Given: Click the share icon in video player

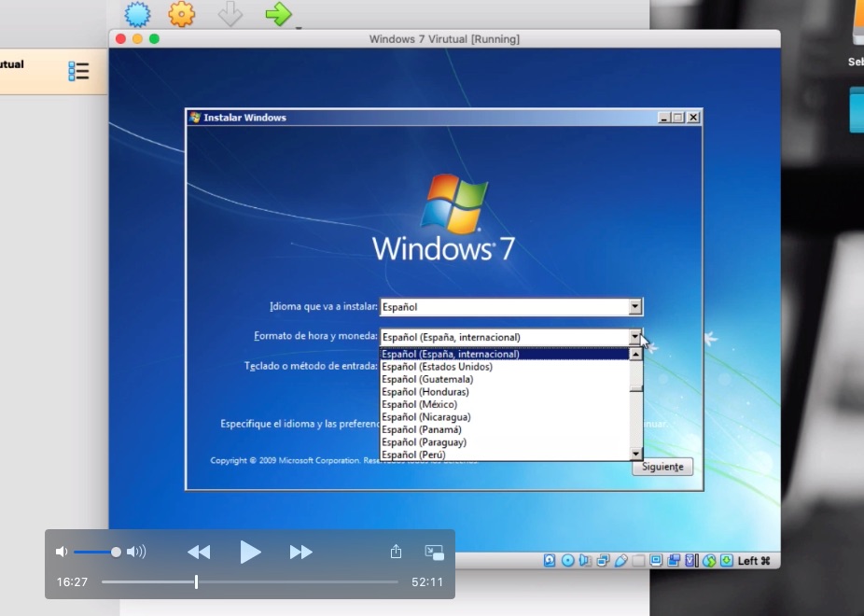Looking at the screenshot, I should [396, 551].
